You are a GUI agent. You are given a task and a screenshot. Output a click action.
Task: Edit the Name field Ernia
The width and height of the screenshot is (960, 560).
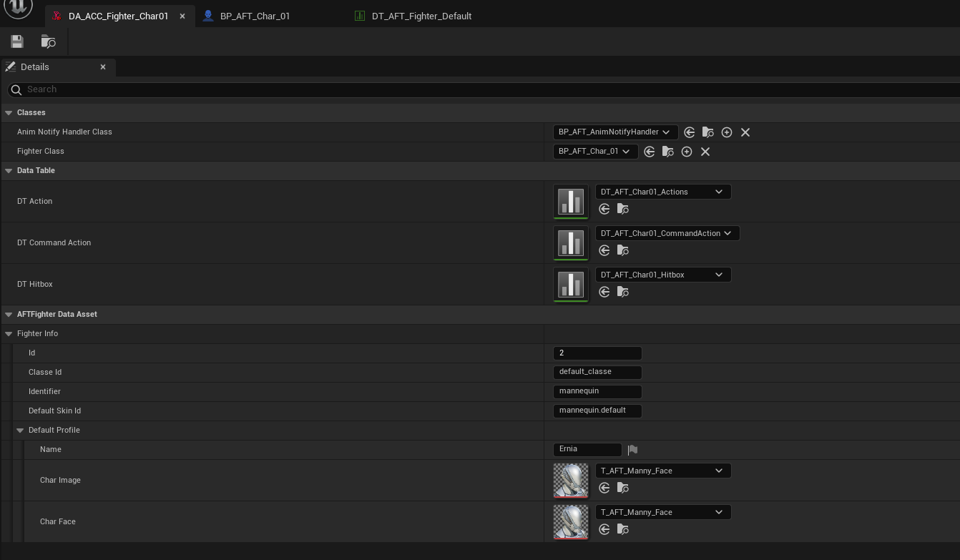[587, 450]
